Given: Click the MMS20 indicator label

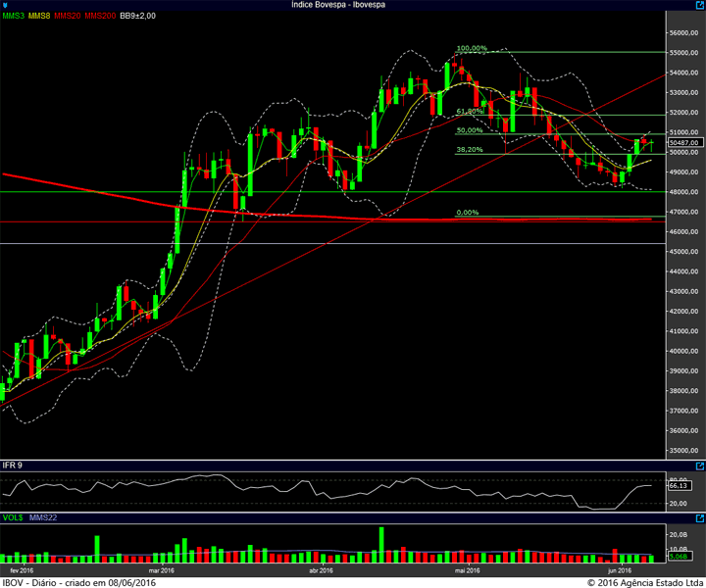Looking at the screenshot, I should point(67,16).
